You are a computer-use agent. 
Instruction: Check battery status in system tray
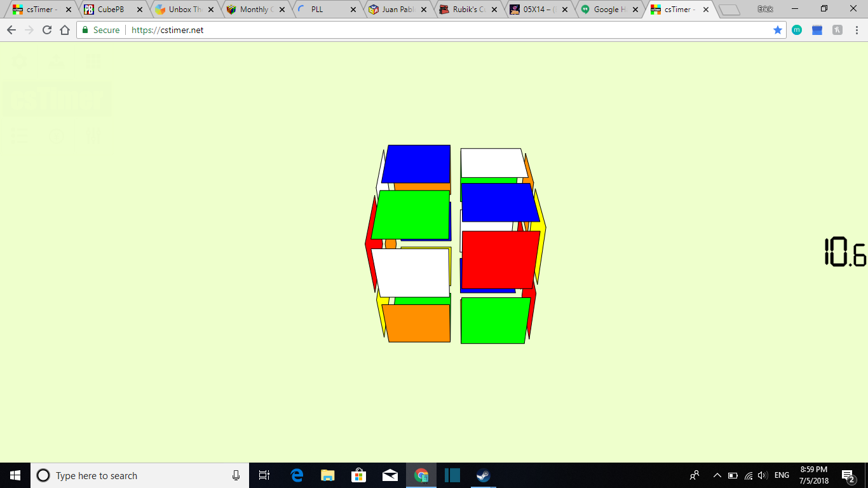[x=733, y=475]
